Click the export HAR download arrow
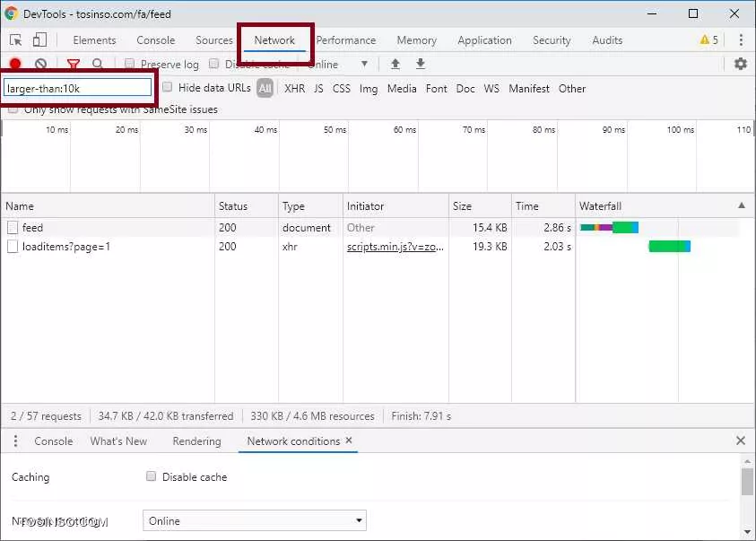The image size is (756, 541). click(x=420, y=65)
